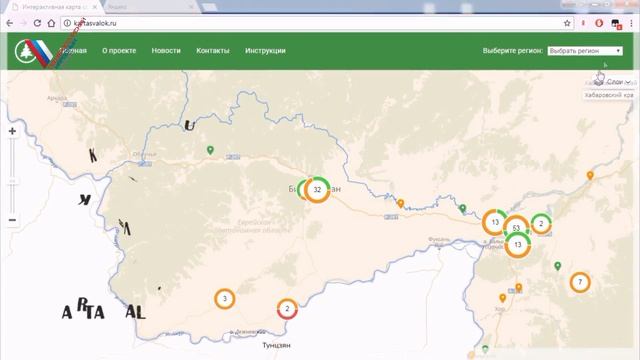The height and width of the screenshot is (360, 640).
Task: Click the cluster marker labeled 3
Action: (224, 299)
